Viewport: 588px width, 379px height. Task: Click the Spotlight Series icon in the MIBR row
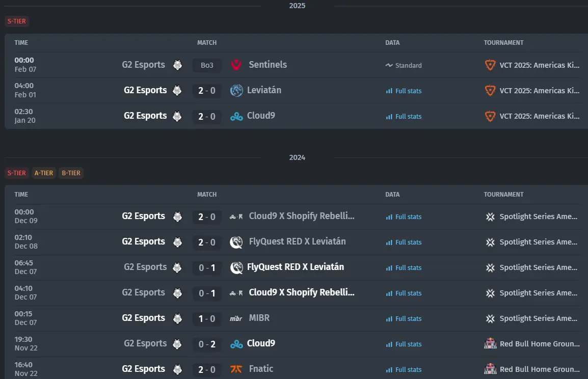[x=490, y=319]
